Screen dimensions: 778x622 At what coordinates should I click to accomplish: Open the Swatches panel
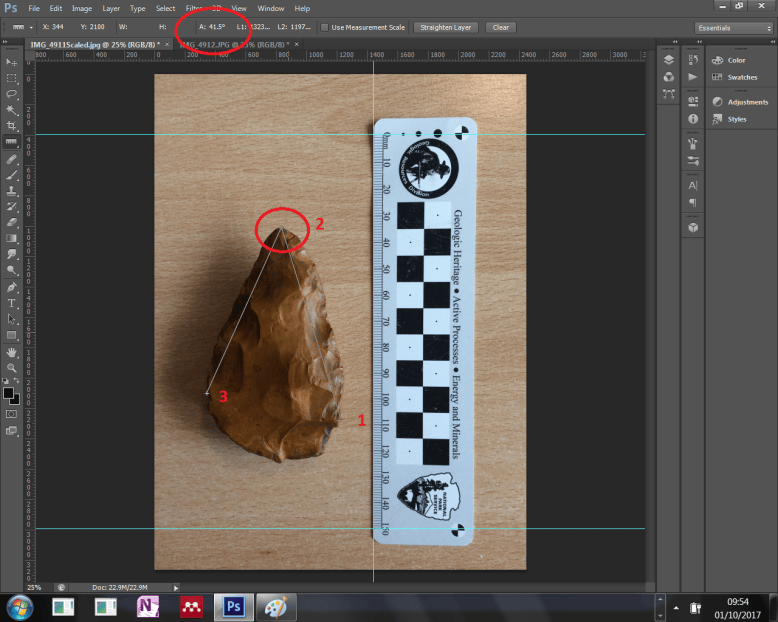click(x=734, y=77)
